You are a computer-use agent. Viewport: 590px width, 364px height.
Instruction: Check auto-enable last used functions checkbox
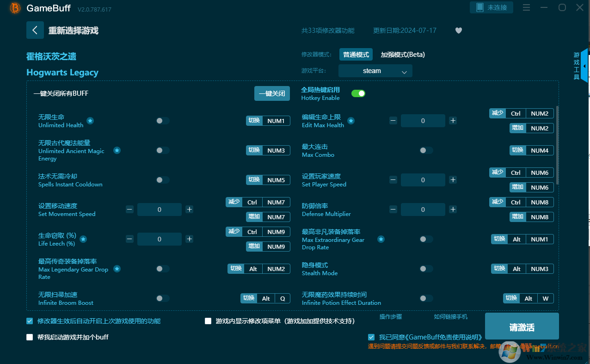click(x=30, y=321)
